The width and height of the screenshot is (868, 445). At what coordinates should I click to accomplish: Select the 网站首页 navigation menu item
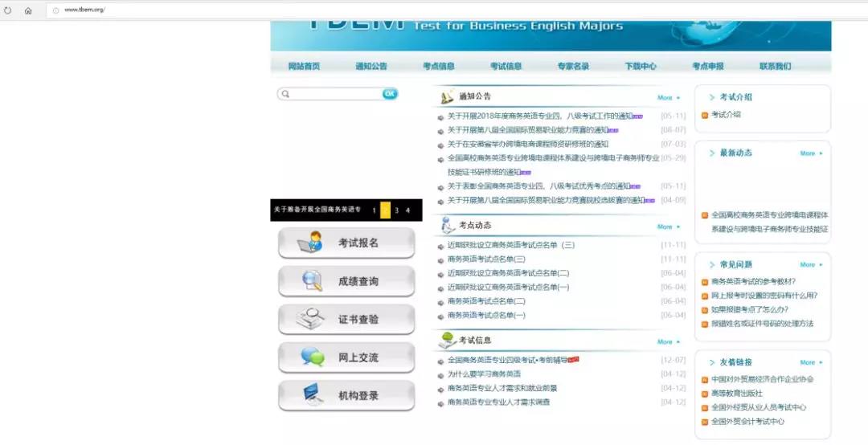304,66
